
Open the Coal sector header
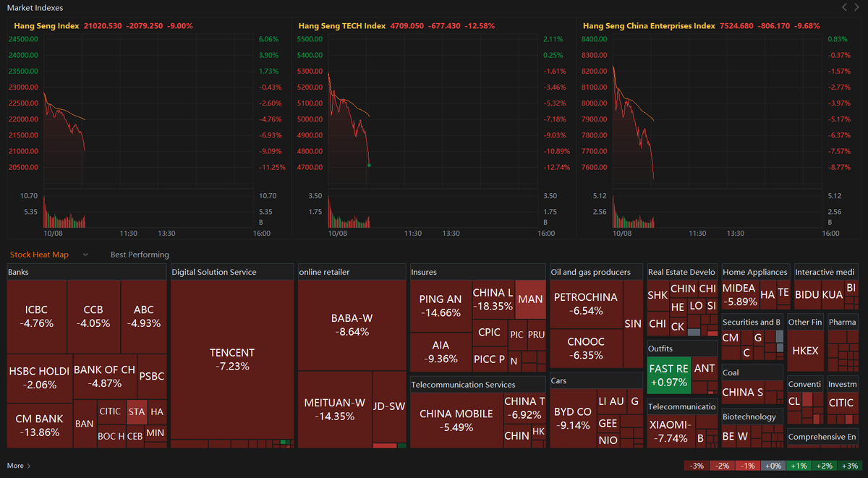(752, 372)
